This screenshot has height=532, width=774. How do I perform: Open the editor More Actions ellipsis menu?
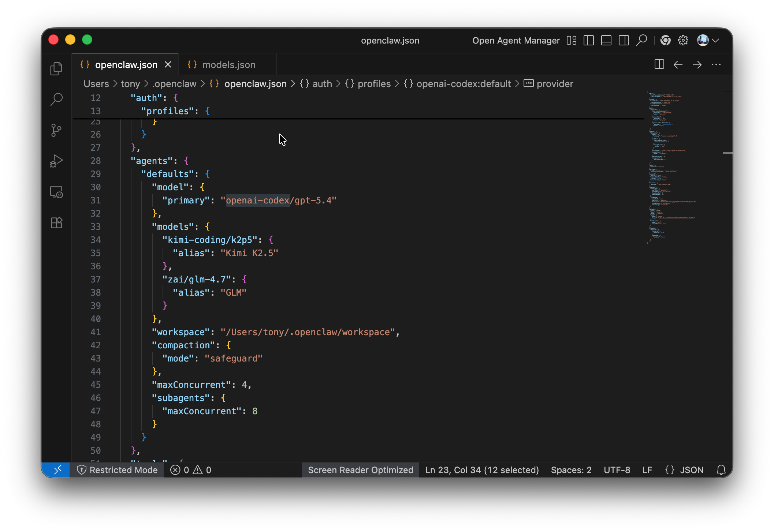[716, 65]
